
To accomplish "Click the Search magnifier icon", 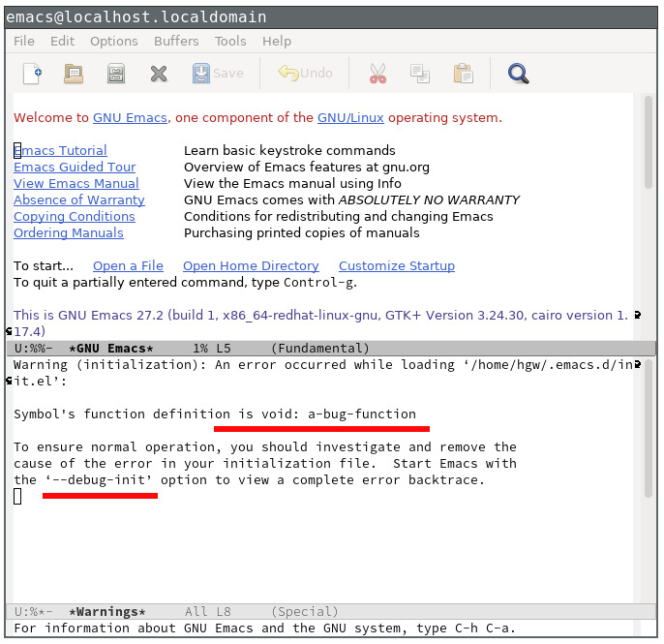I will pos(519,74).
